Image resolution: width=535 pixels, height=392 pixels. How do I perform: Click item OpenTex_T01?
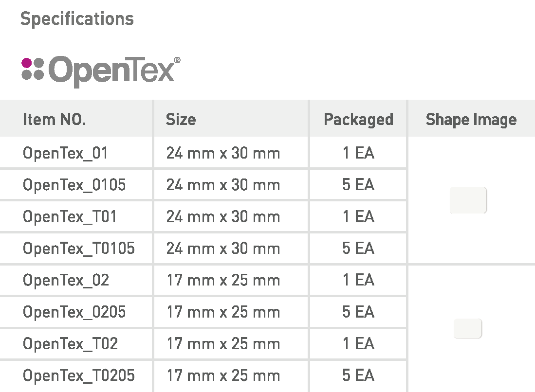[x=70, y=217]
